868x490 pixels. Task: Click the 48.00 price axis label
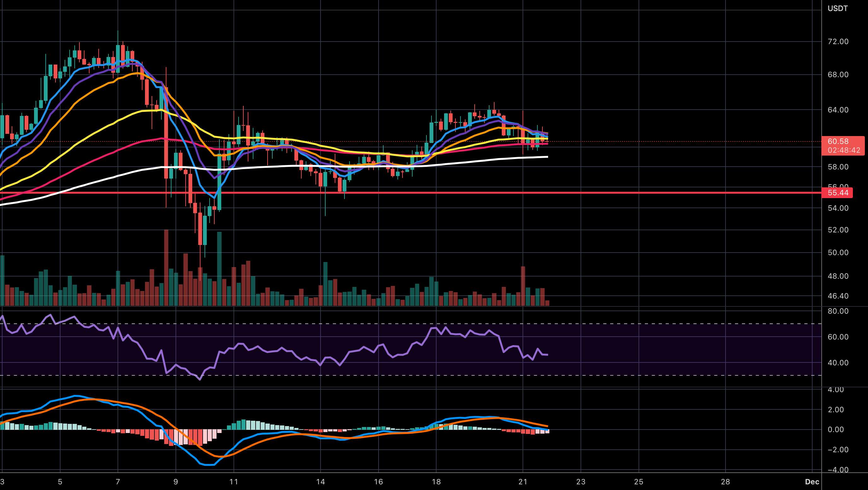click(838, 276)
